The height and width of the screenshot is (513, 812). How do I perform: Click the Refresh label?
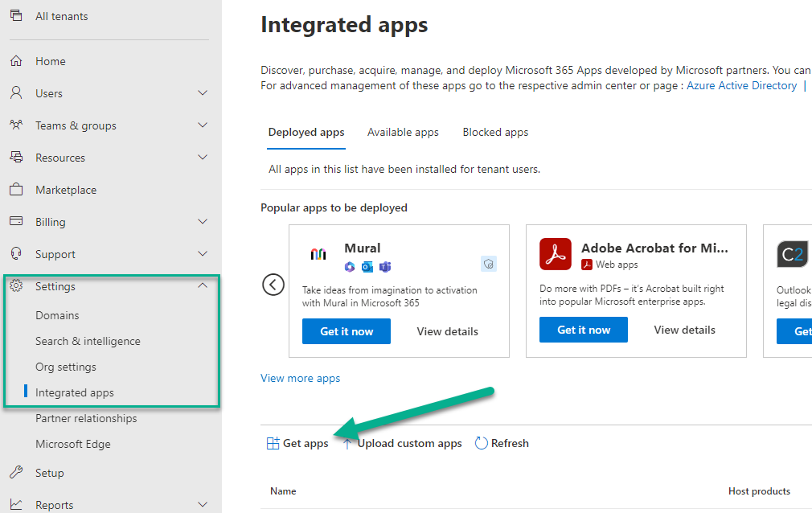[510, 443]
